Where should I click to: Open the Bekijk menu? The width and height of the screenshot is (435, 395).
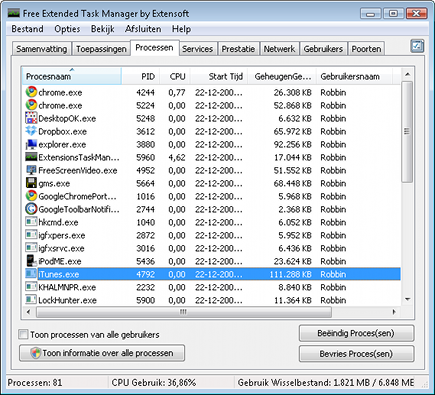pos(103,29)
